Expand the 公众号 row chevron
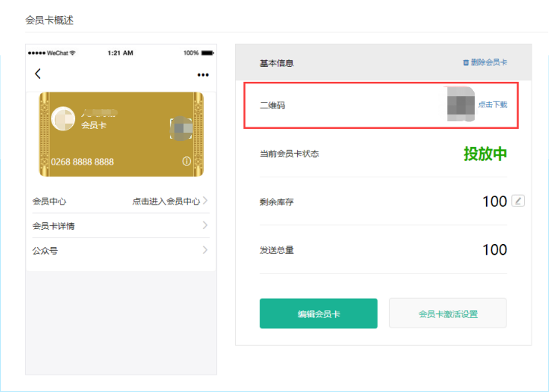Viewport: 549px width, 392px height. [205, 250]
